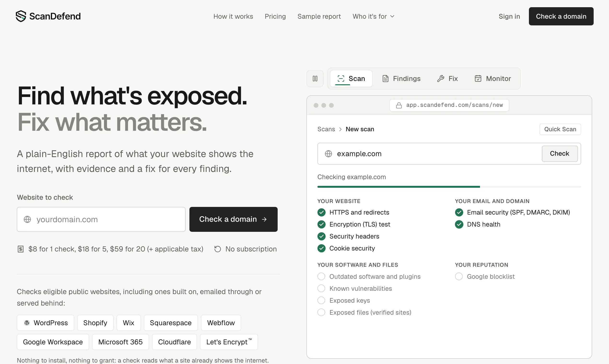Click the green check beside Security headers

[x=322, y=236]
